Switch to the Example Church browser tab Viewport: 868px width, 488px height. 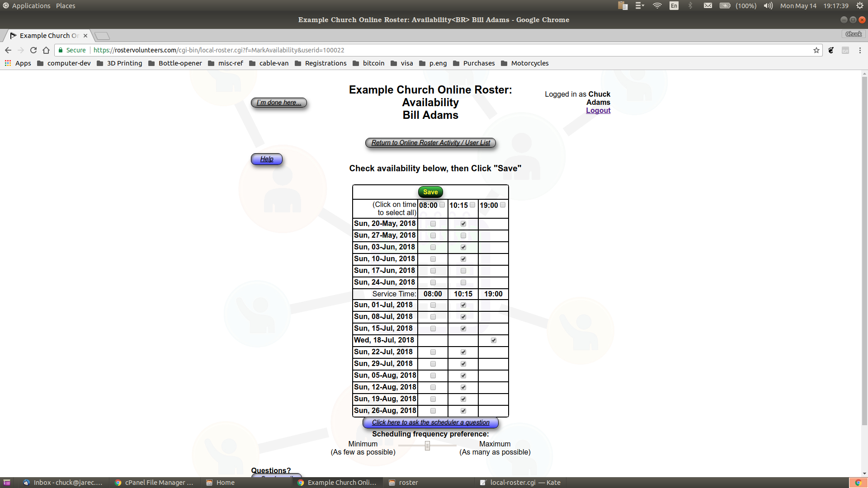[45, 35]
